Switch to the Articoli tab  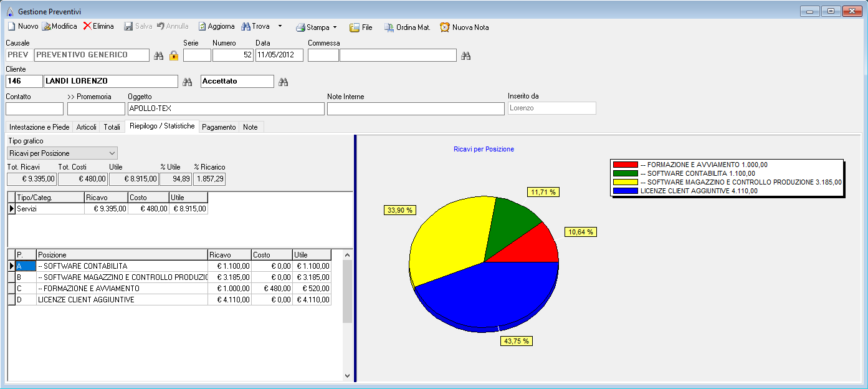click(x=86, y=127)
